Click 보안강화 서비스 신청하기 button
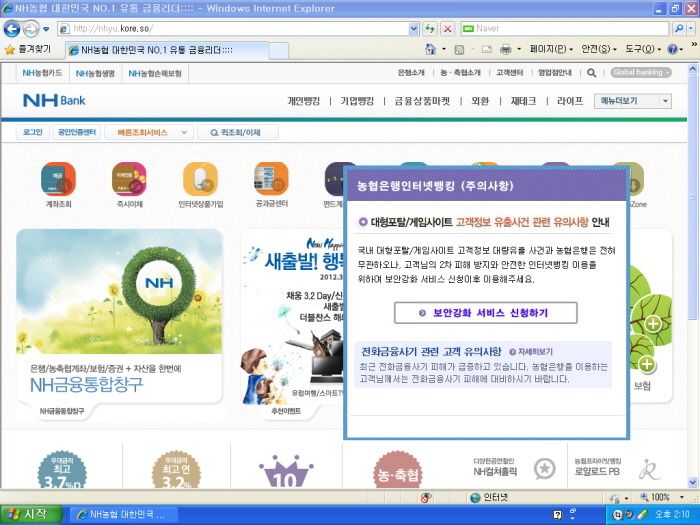This screenshot has height=525, width=700. point(486,313)
